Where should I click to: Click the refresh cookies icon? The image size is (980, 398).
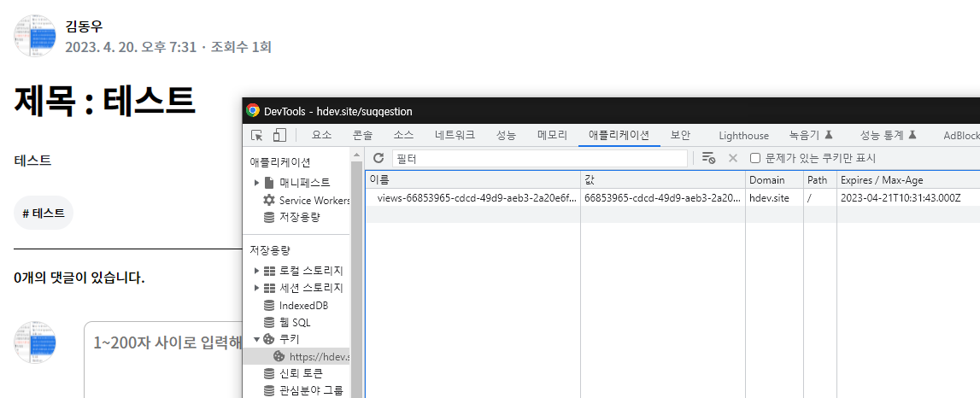click(x=379, y=158)
